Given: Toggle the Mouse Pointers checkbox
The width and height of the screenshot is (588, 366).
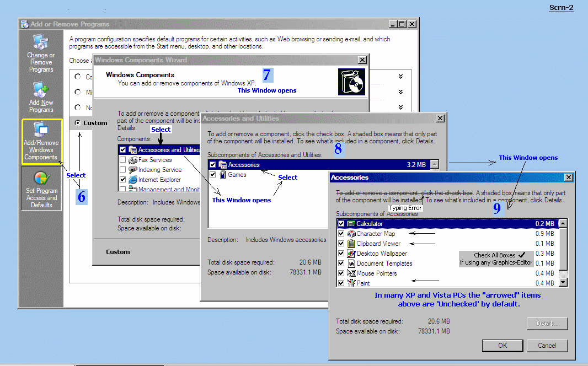Looking at the screenshot, I should tap(341, 273).
